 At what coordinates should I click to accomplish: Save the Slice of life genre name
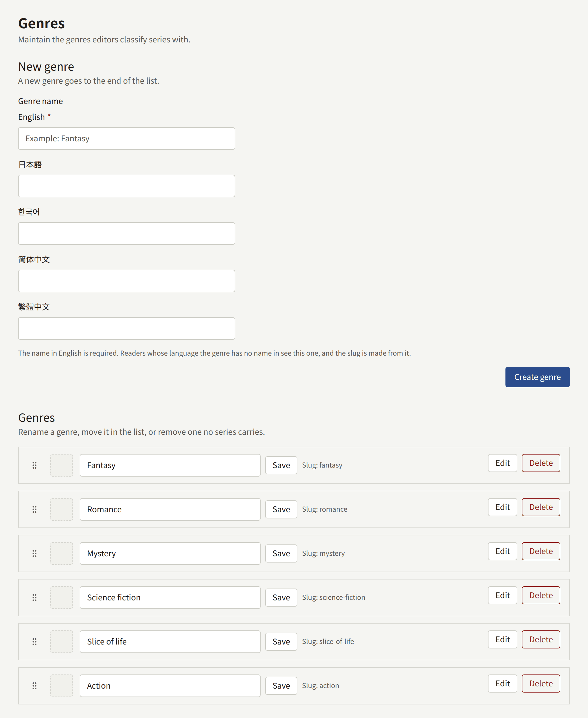click(281, 641)
